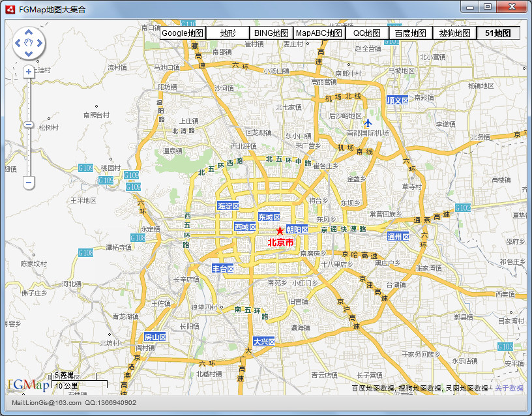Pan the map left with the arrow
The height and width of the screenshot is (416, 532).
coord(18,43)
